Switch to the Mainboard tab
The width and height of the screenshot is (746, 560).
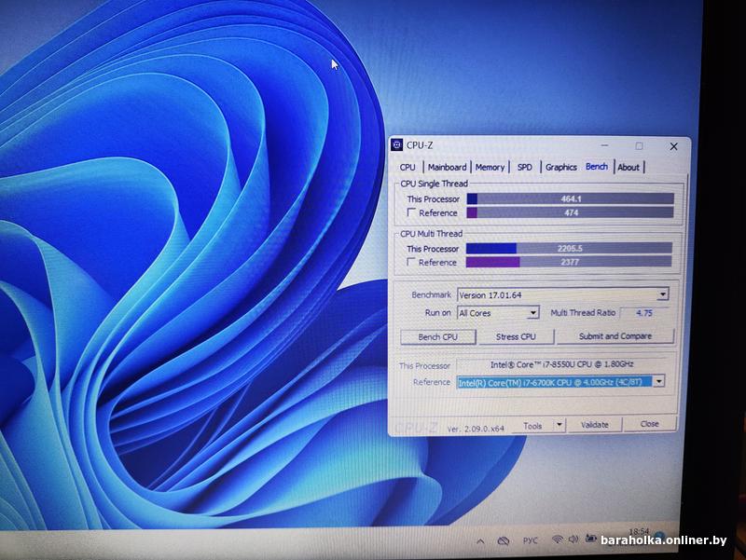pos(447,168)
